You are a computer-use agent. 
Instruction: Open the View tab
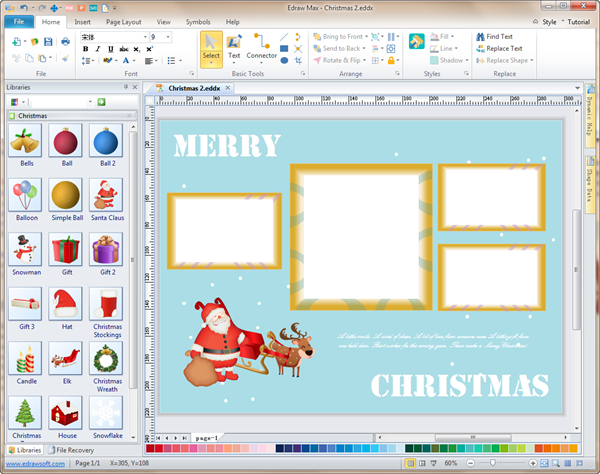163,22
